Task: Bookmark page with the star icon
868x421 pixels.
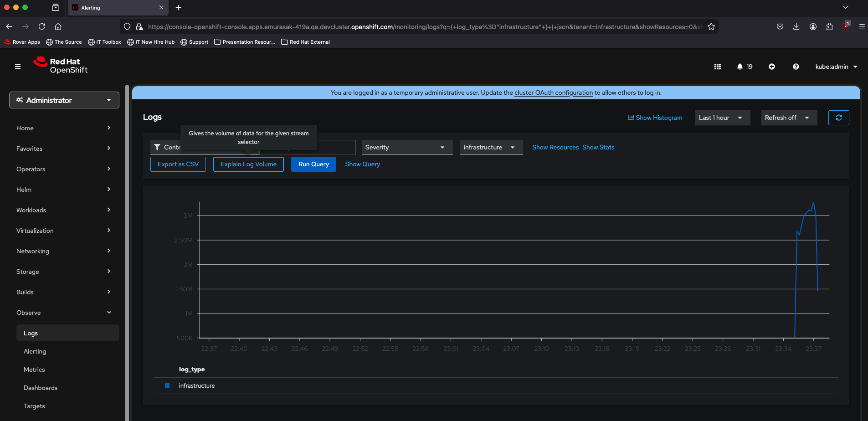Action: 711,27
